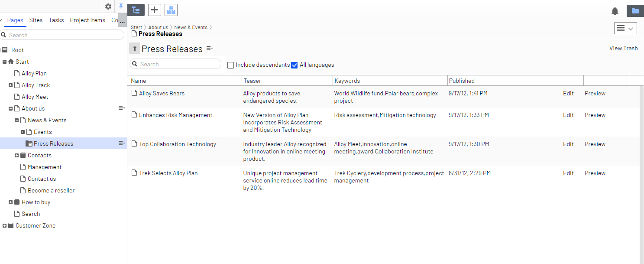This screenshot has height=264, width=644.
Task: Expand the Alloy Track node
Action: (11, 85)
